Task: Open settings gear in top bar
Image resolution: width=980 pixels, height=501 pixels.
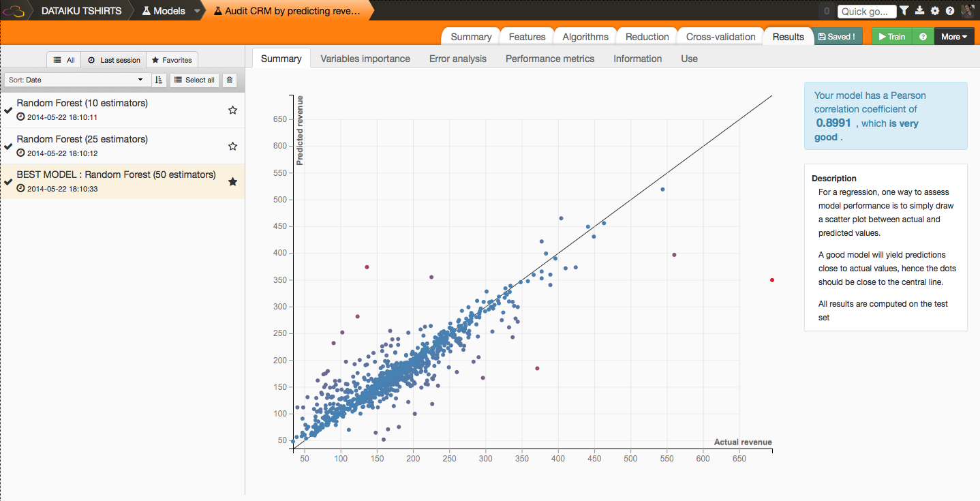Action: click(x=934, y=11)
